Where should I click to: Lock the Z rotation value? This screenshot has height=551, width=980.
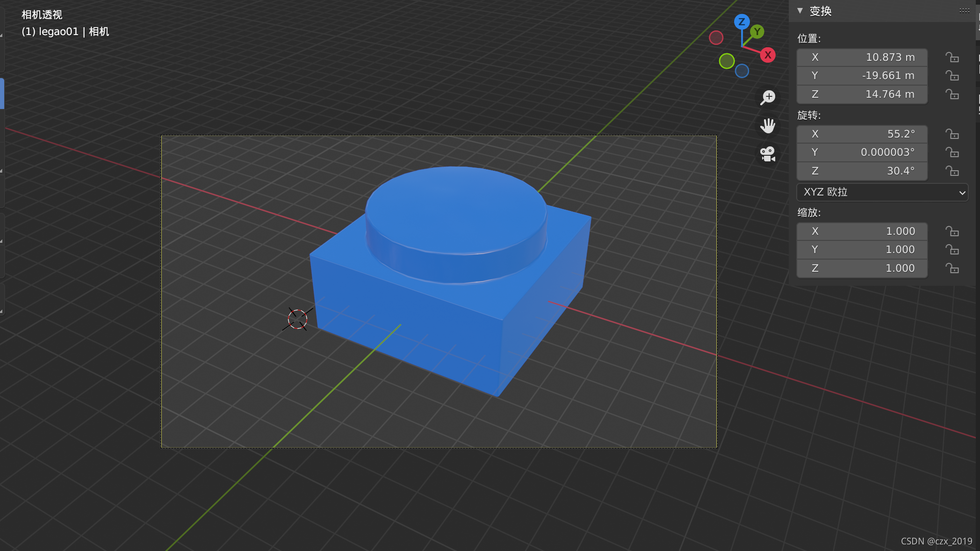952,171
